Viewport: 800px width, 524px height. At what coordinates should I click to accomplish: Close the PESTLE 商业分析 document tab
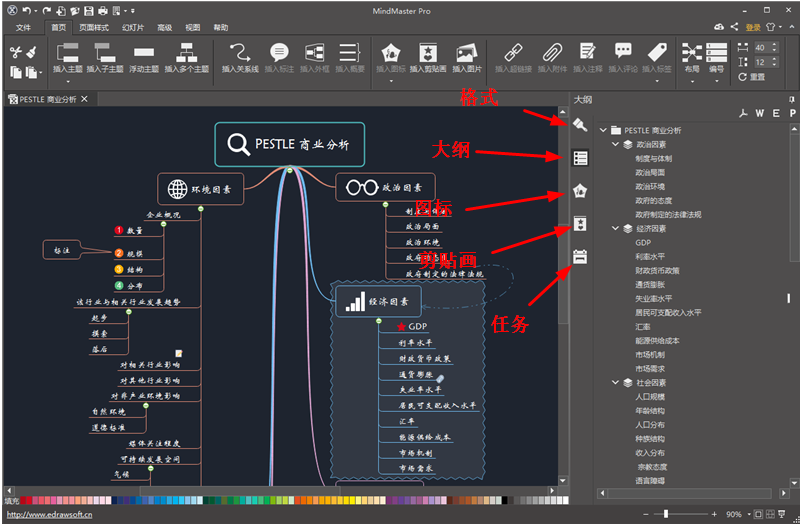coord(85,99)
